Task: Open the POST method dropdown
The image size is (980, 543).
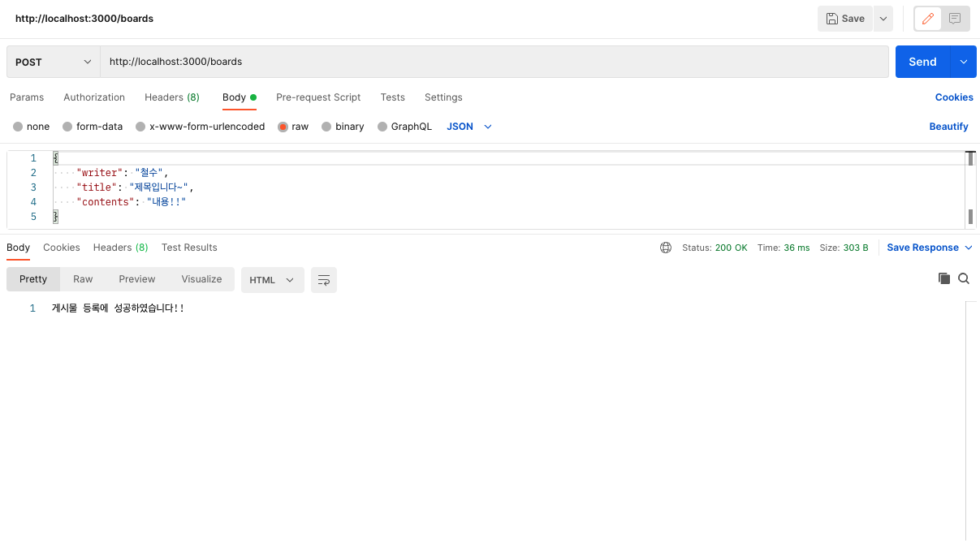Action: [54, 62]
